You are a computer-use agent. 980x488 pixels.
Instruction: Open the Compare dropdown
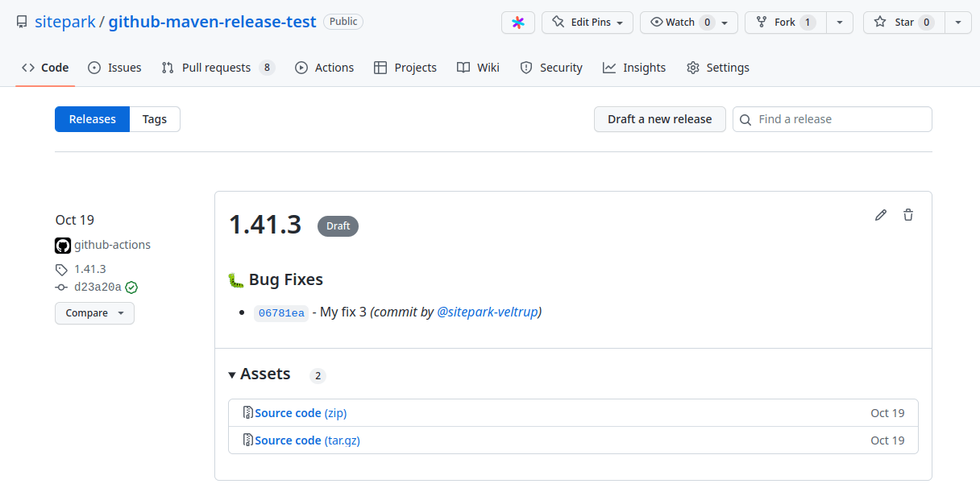click(x=94, y=313)
